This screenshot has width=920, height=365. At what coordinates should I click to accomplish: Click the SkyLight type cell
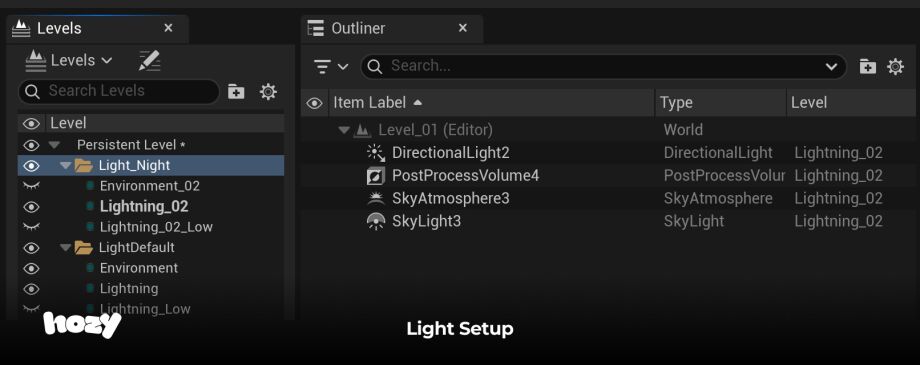pyautogui.click(x=694, y=222)
